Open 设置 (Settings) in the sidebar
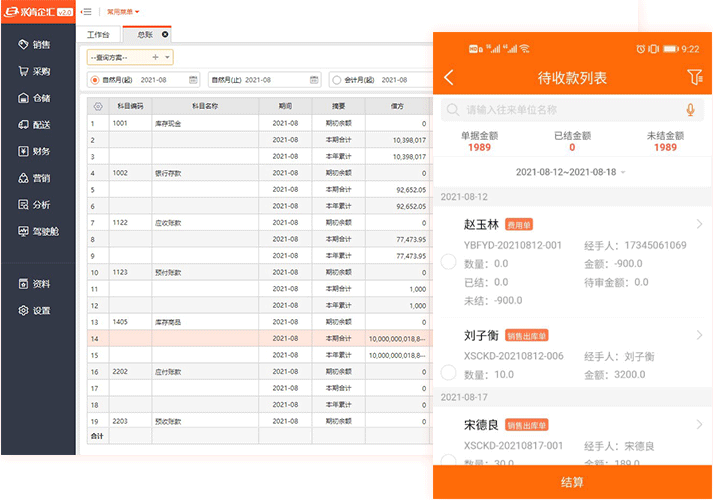Viewport: 713px width, 500px height. pyautogui.click(x=35, y=310)
